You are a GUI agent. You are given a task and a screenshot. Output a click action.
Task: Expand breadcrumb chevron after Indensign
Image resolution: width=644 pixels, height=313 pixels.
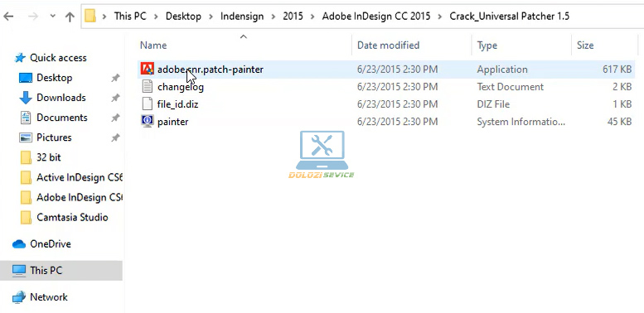[x=274, y=17]
